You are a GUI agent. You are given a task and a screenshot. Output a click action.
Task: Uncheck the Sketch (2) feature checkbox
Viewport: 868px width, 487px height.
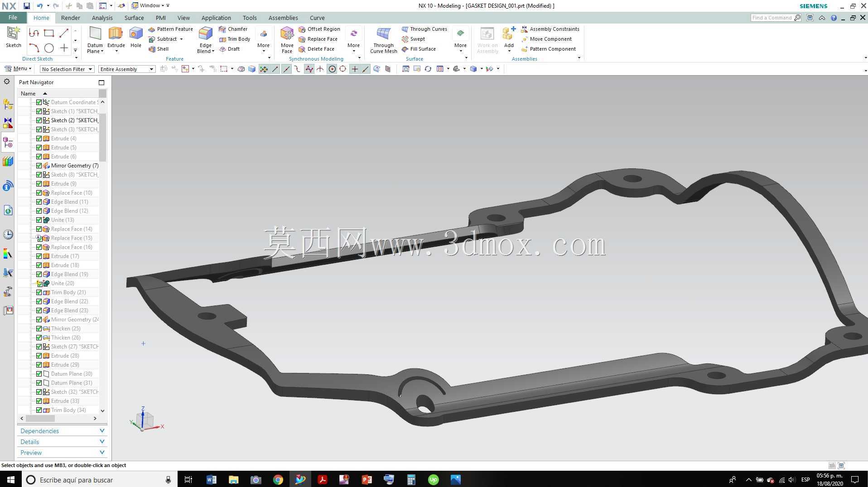[39, 120]
